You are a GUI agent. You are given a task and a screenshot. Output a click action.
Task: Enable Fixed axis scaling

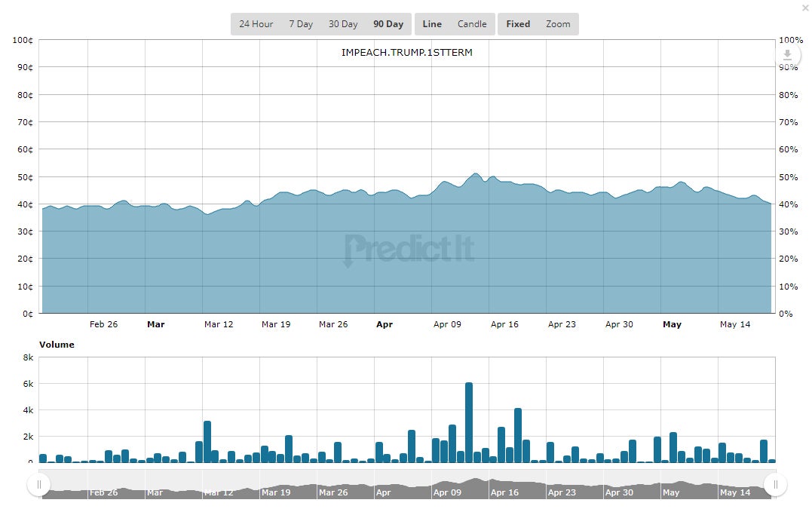[518, 24]
